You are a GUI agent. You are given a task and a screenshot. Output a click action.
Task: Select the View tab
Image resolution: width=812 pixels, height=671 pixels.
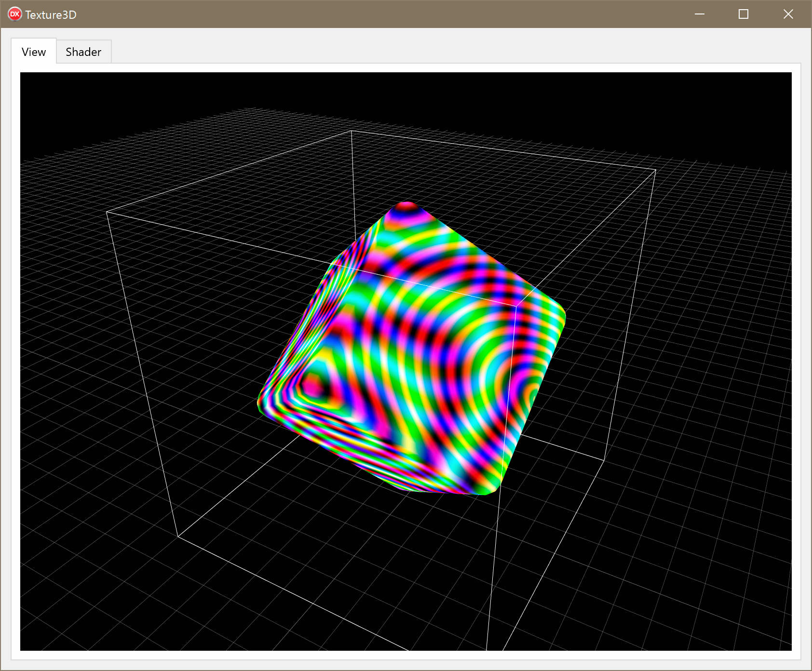point(34,51)
